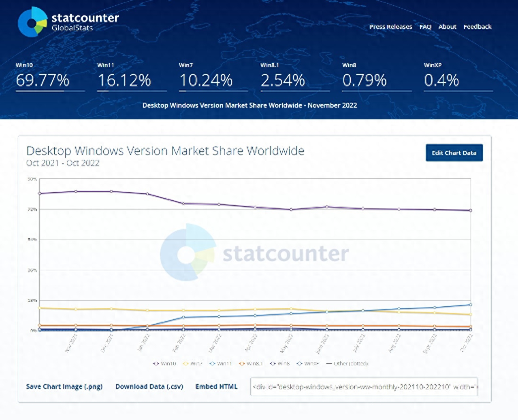Toggle the WinXP series in the legend

point(309,363)
